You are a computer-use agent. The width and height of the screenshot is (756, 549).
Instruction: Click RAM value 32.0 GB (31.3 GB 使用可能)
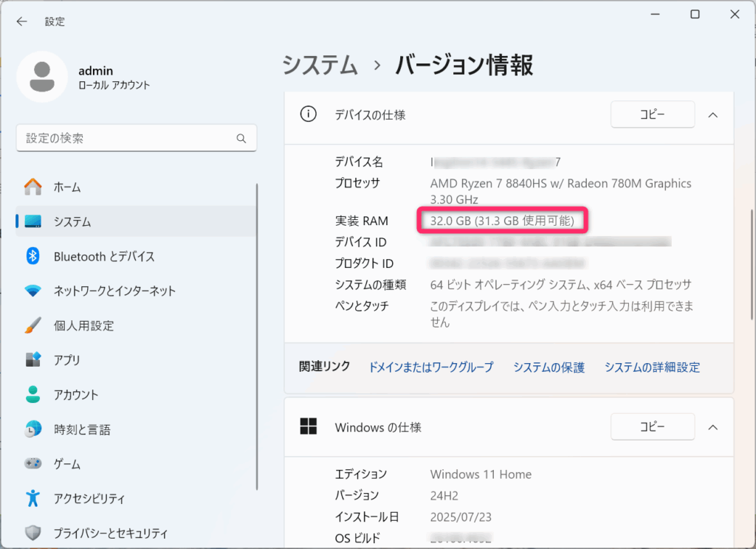pos(502,221)
